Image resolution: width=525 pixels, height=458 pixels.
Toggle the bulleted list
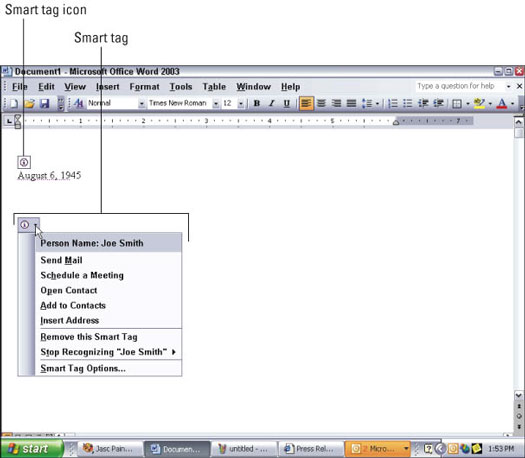pyautogui.click(x=408, y=103)
